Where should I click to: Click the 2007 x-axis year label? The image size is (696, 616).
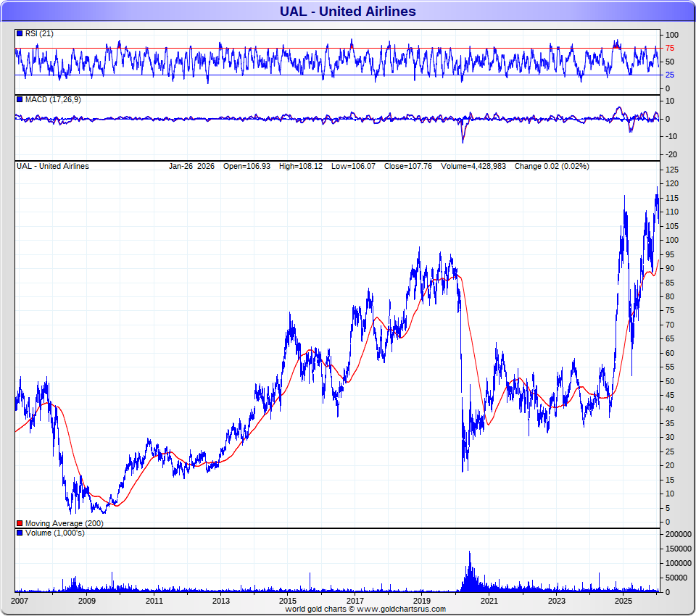point(19,601)
